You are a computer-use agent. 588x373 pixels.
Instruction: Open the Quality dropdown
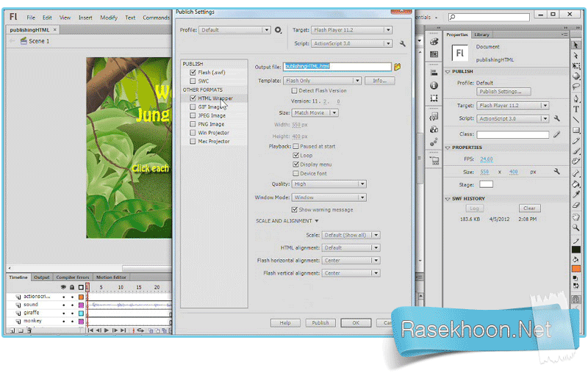click(329, 184)
